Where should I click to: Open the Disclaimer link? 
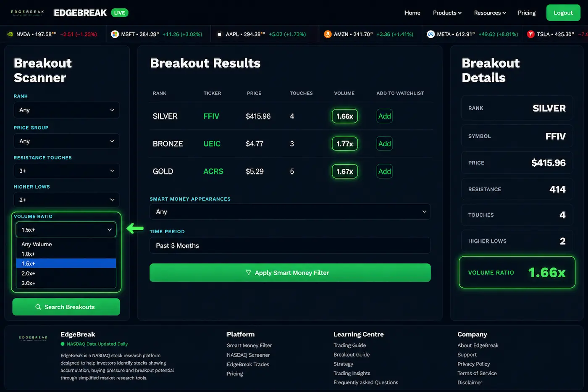click(470, 382)
